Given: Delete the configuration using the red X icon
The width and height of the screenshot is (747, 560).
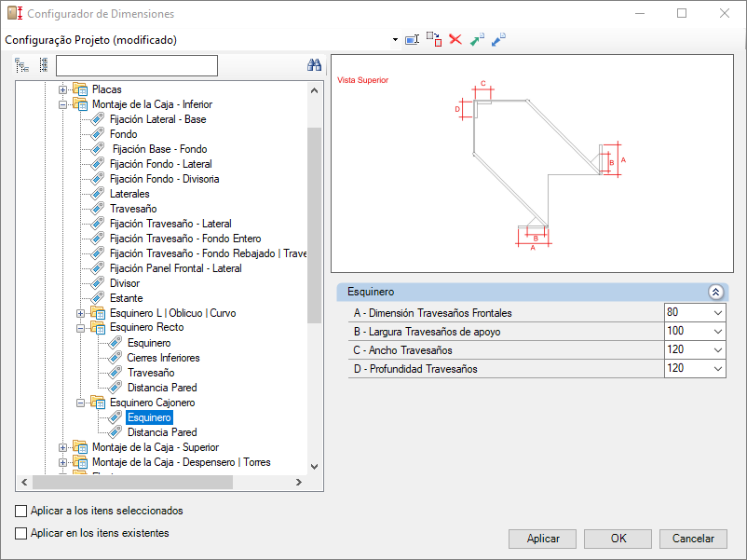Looking at the screenshot, I should 455,39.
